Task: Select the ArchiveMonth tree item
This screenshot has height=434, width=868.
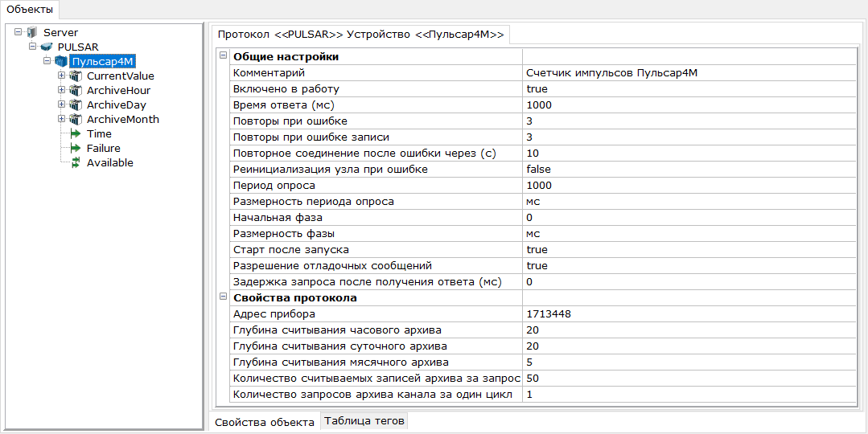Action: pos(123,119)
